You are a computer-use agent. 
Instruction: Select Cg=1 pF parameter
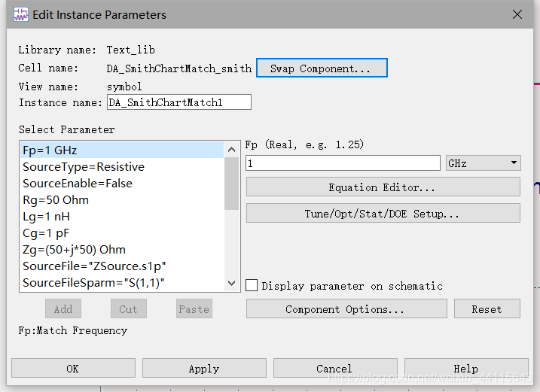click(x=122, y=233)
